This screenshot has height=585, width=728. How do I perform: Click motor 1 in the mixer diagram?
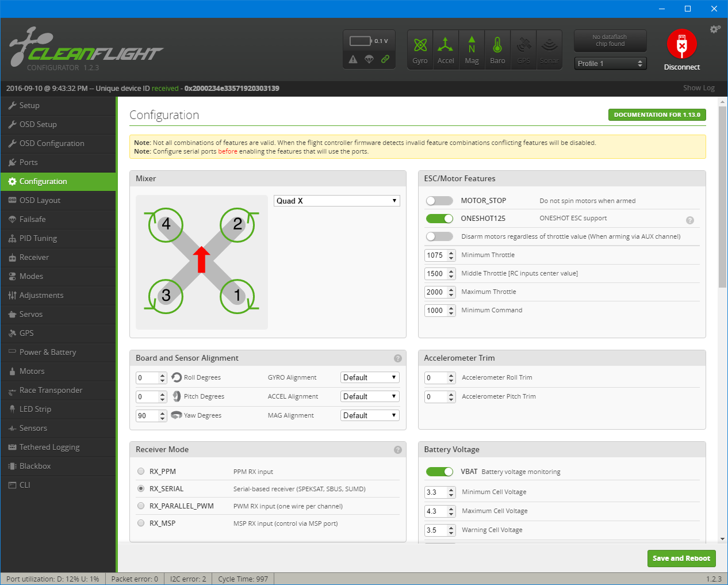point(237,296)
